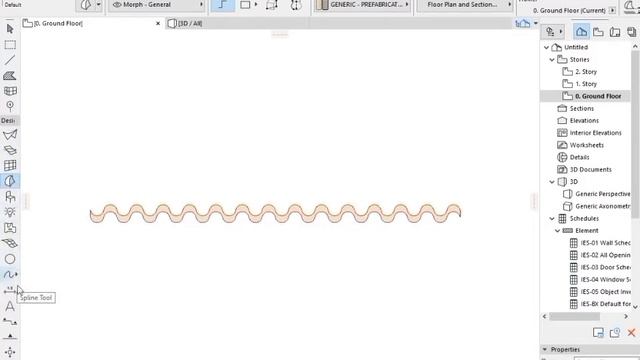Select the Roof tool
Image resolution: width=640 pixels, height=360 pixels.
[10, 135]
